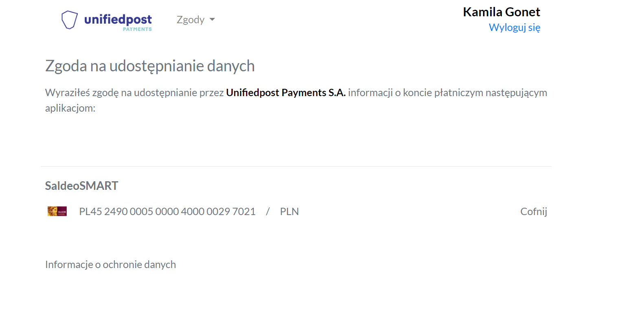
Task: Select the Kamila Gonet user name
Action: tap(501, 12)
